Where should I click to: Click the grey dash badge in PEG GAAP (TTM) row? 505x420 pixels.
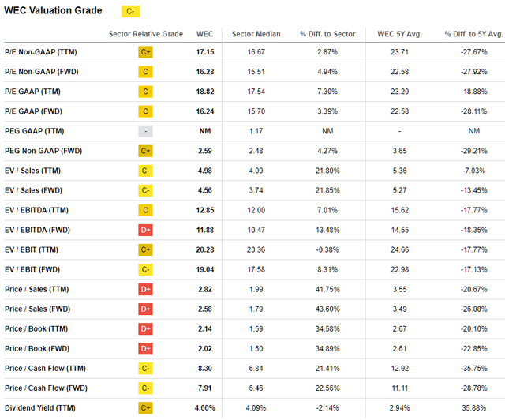(x=145, y=130)
